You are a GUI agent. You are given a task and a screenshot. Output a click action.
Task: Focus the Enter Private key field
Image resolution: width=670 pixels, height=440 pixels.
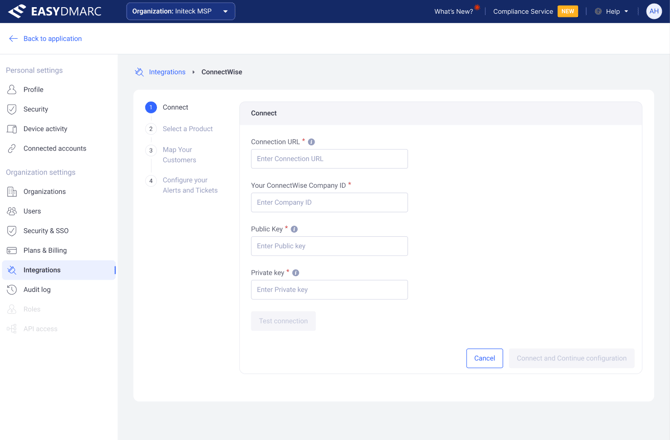pyautogui.click(x=329, y=290)
